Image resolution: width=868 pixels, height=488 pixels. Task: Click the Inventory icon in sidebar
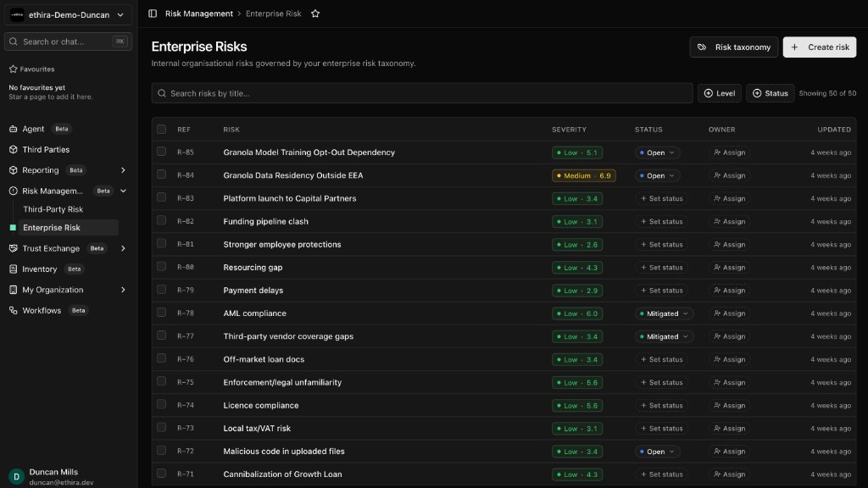click(x=14, y=269)
